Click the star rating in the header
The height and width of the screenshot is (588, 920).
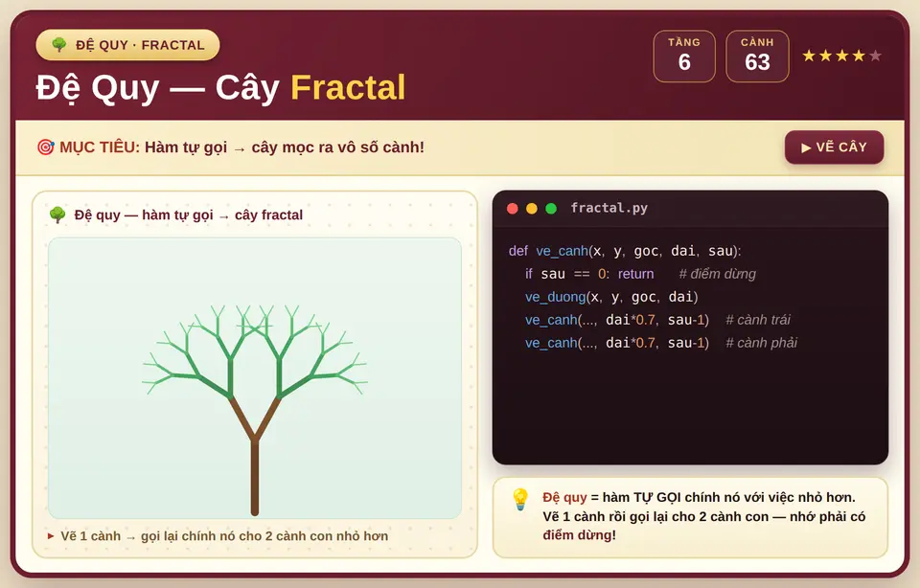click(x=842, y=56)
